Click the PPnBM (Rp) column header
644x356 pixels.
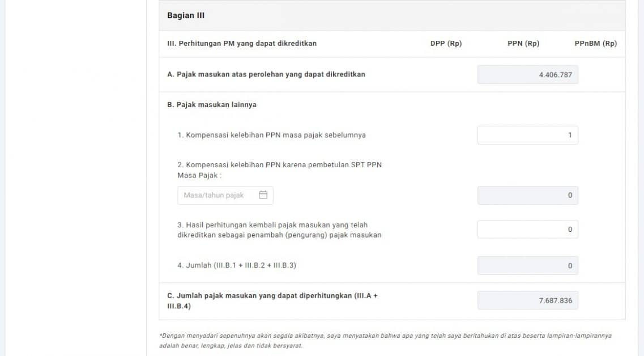pos(595,43)
